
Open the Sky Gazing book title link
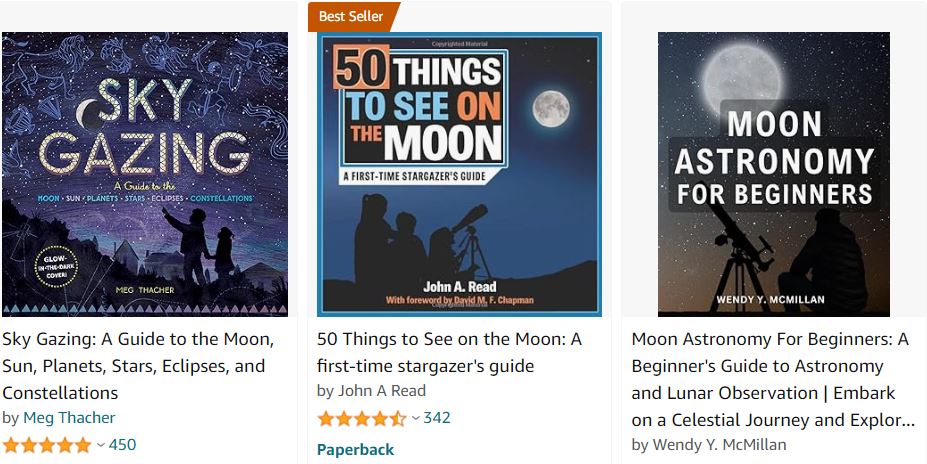point(138,366)
